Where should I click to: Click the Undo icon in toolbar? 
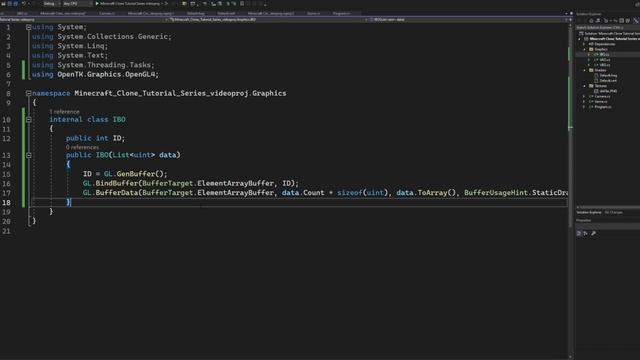tap(23, 4)
